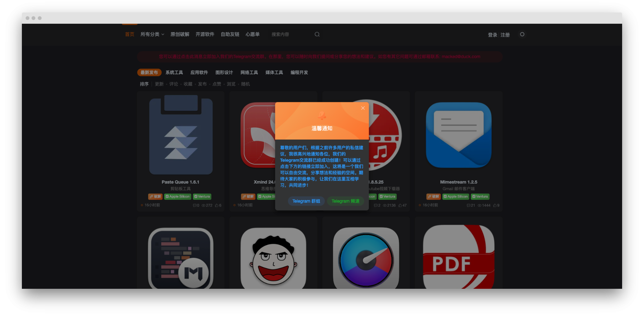Expand the 所有分类 dropdown
The width and height of the screenshot is (644, 320).
152,34
